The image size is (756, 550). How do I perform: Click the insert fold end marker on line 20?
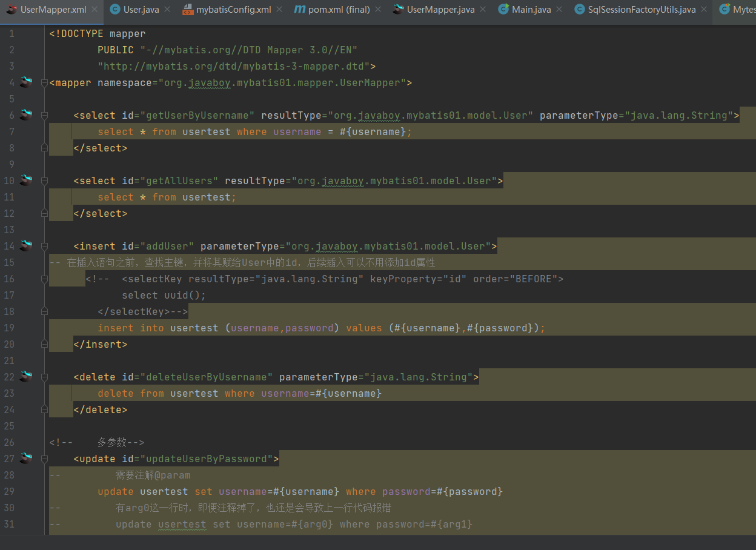point(44,344)
